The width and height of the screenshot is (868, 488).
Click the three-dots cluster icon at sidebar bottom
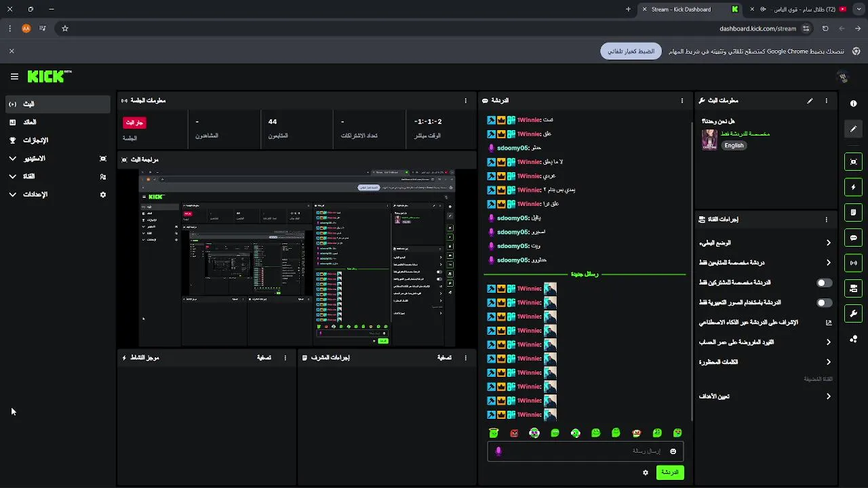click(x=853, y=339)
